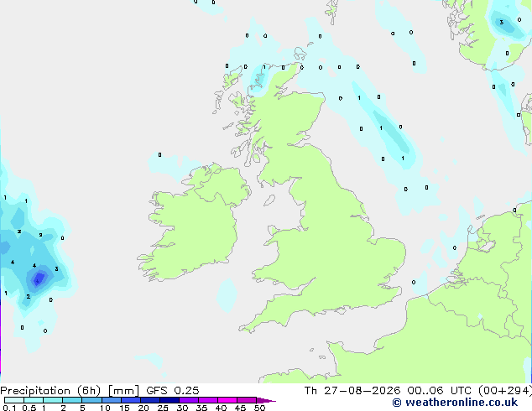Select the 30–35 mm purple legend swatch
Screen dimensions: 532x411
tap(188, 400)
